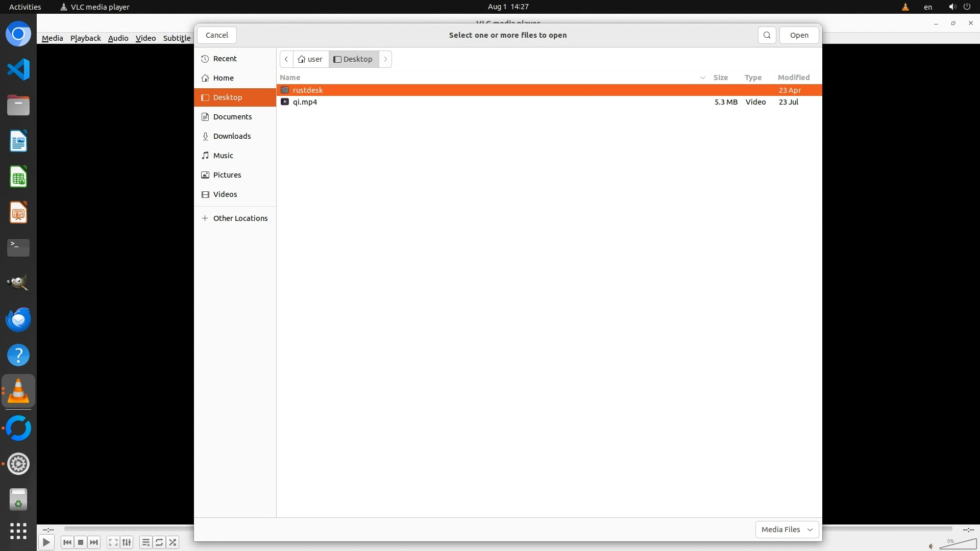This screenshot has height=551, width=980.
Task: Click the Open button
Action: [x=799, y=35]
